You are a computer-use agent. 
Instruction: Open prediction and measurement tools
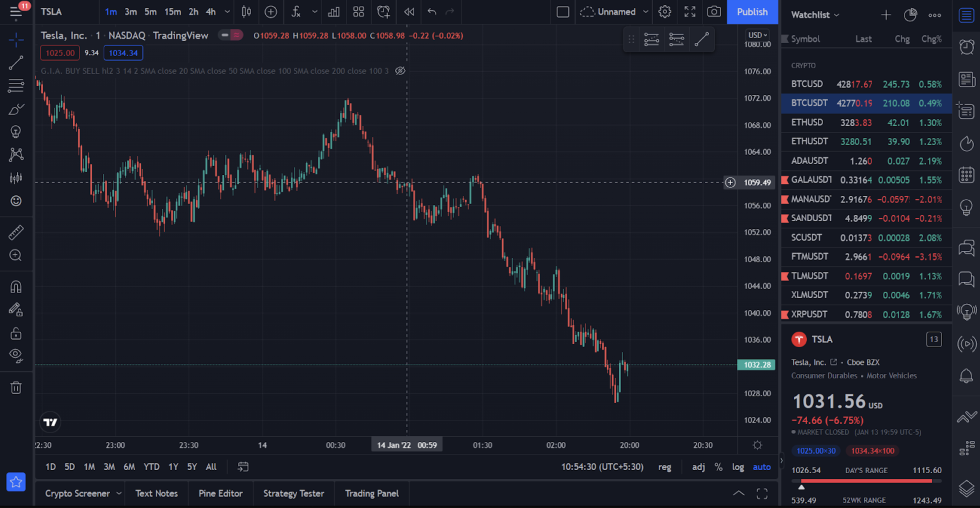point(16,178)
